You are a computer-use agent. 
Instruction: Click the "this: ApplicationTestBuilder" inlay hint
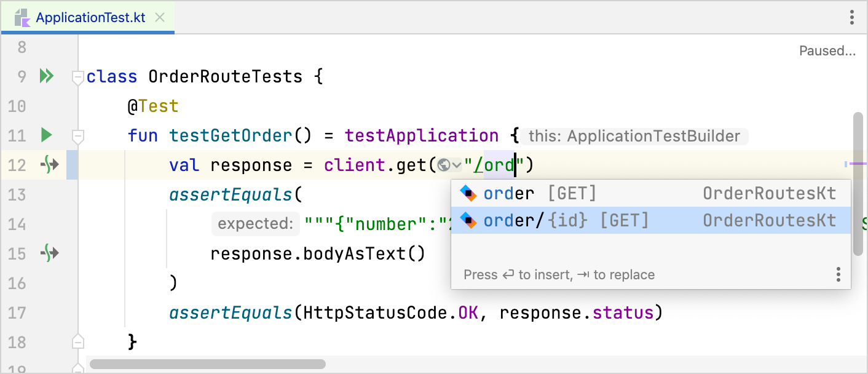coord(634,136)
